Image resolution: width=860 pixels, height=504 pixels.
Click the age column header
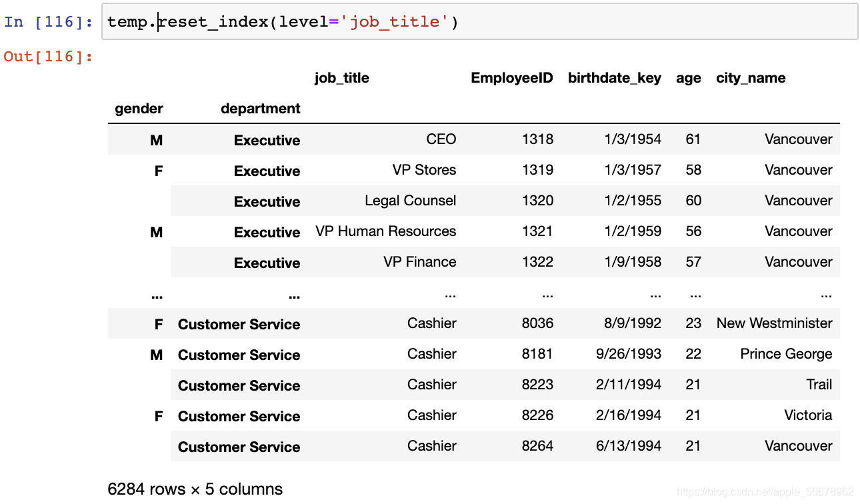pyautogui.click(x=689, y=78)
